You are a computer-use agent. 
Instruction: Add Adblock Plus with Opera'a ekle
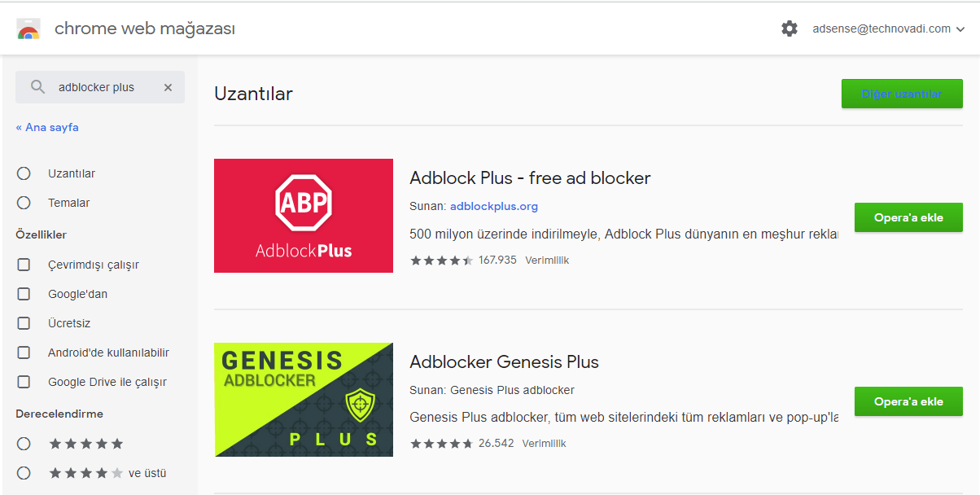point(908,217)
